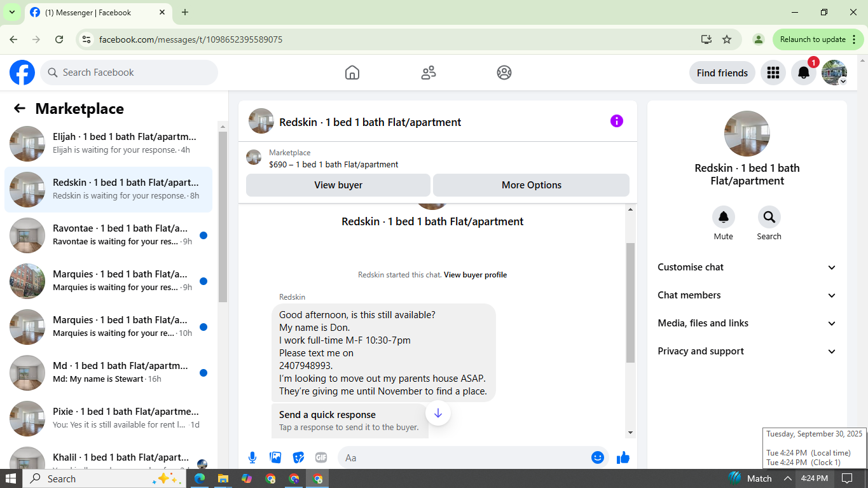
Task: Go to the Facebook Home feed icon
Action: [352, 73]
